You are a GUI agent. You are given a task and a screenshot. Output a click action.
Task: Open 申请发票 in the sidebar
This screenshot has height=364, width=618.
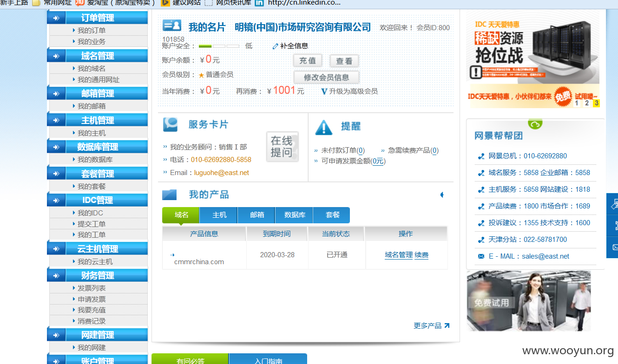point(92,299)
